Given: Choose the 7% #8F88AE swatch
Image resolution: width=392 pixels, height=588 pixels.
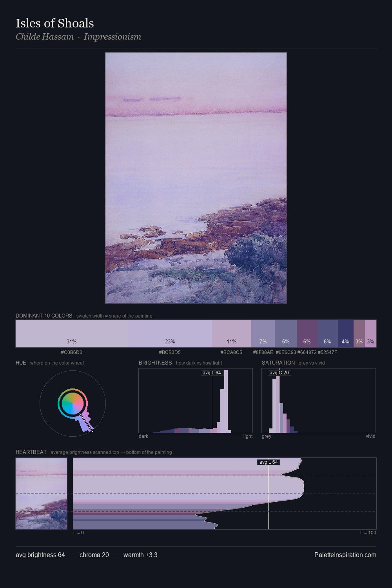Looking at the screenshot, I should [x=263, y=334].
